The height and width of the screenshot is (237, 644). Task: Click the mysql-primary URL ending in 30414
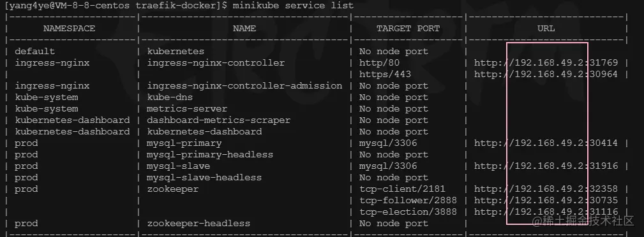(546, 143)
